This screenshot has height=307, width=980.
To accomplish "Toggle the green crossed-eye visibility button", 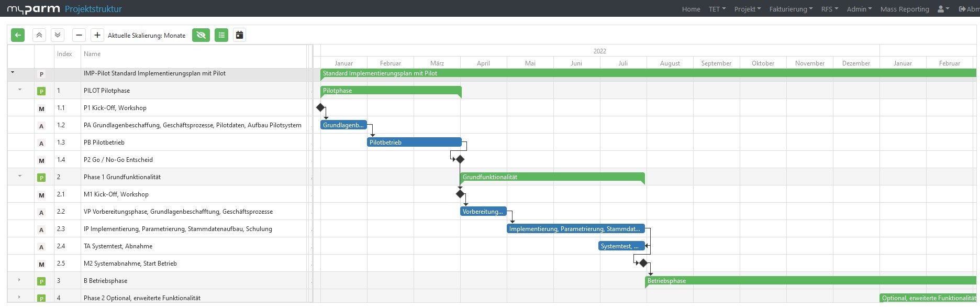I will [x=201, y=35].
